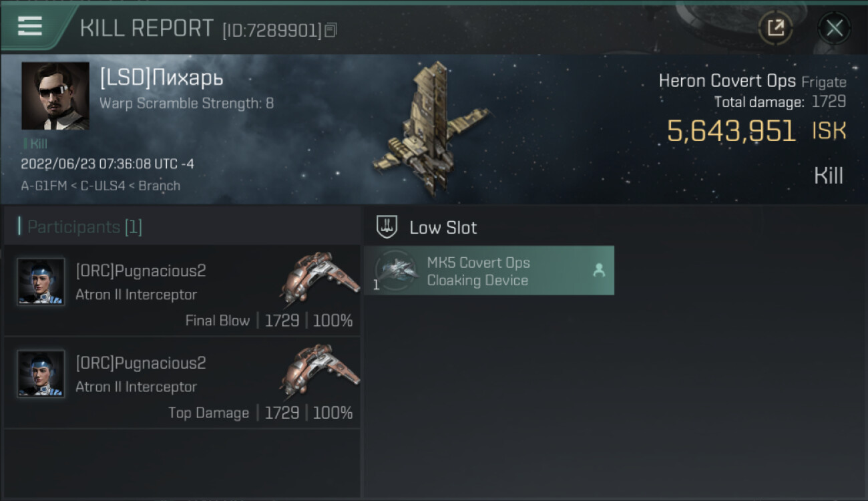
Task: Open Pugnacious2 portrait in Top Damage row
Action: (41, 374)
